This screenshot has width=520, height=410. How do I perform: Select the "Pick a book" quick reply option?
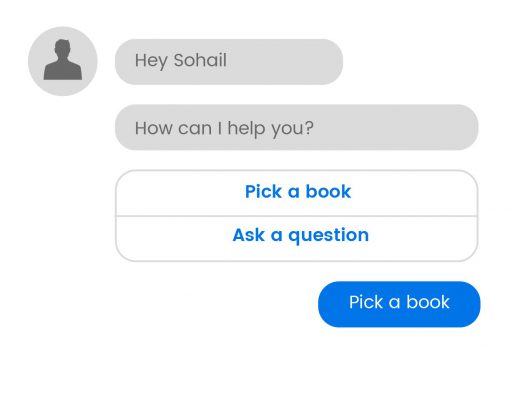[x=297, y=193]
